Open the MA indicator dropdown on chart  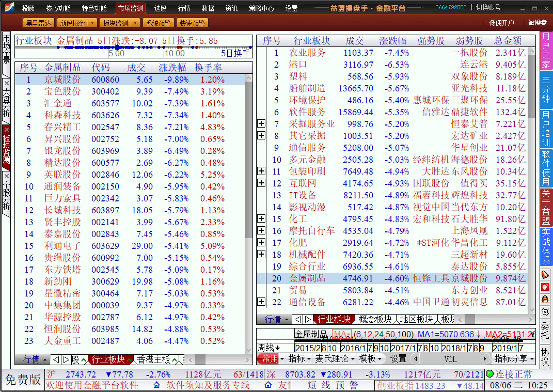(342, 334)
